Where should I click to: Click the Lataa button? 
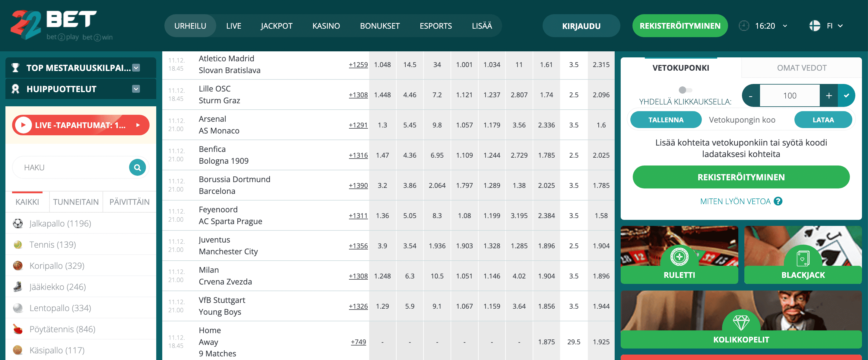[x=823, y=120]
